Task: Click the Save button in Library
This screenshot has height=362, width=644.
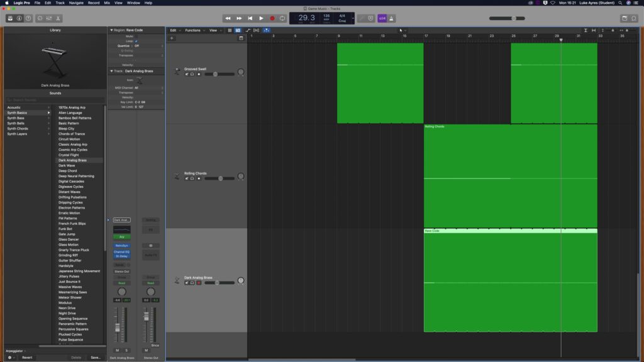Action: (x=96, y=358)
